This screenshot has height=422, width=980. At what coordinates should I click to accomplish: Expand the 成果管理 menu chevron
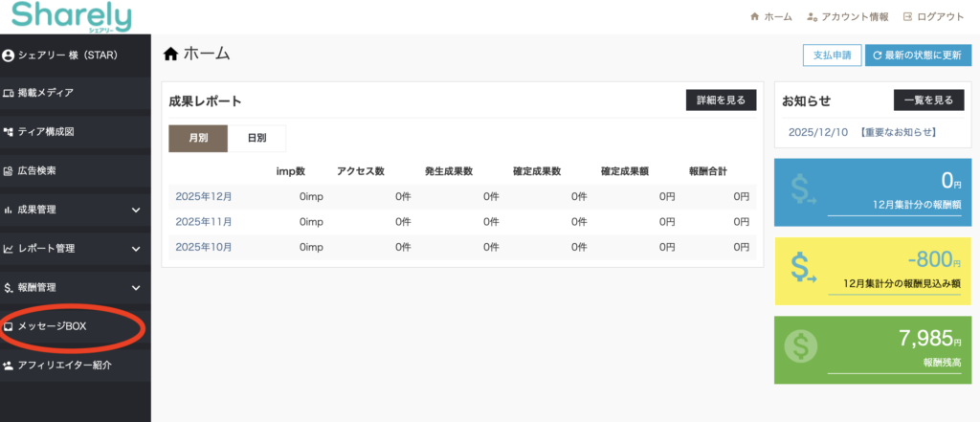click(136, 210)
